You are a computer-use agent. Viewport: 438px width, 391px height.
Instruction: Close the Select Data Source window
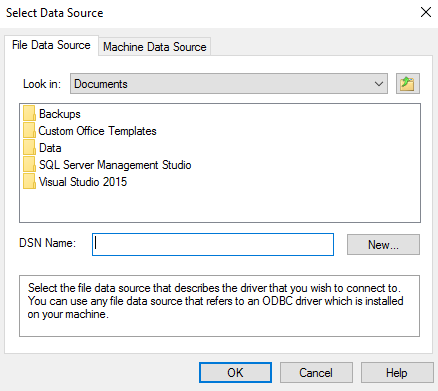(426, 12)
